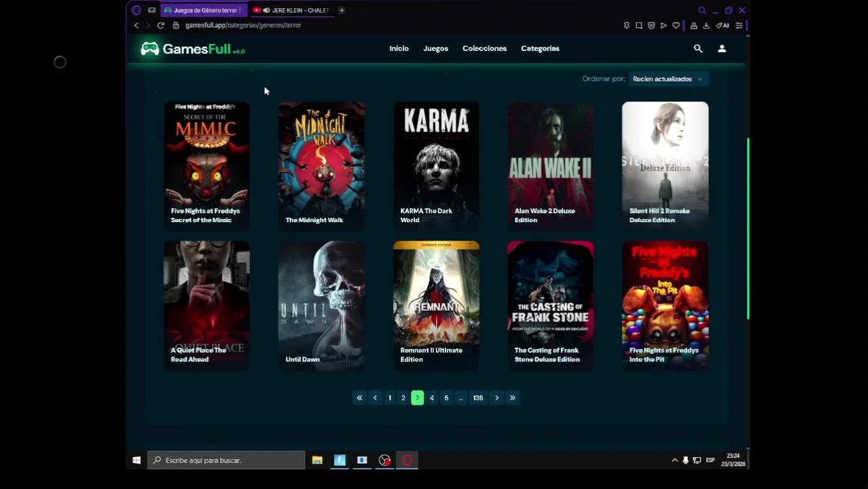Viewport: 868px width, 489px height.
Task: Open Silent Hill 2 Remake Deluxe Edition card
Action: [x=665, y=165]
